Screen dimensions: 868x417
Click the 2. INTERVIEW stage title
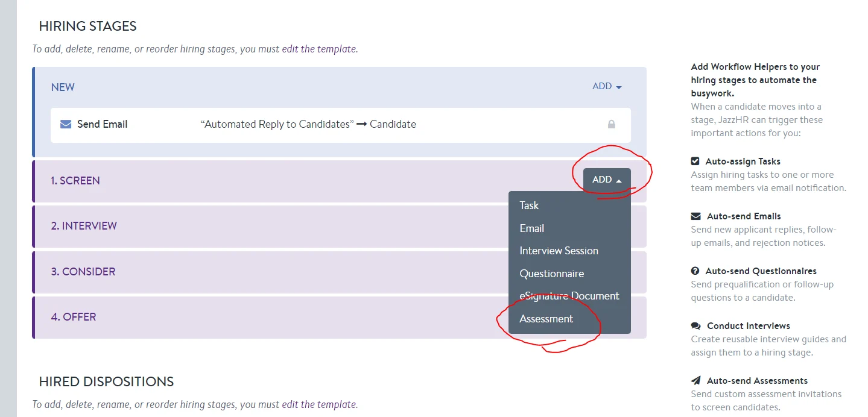coord(84,226)
